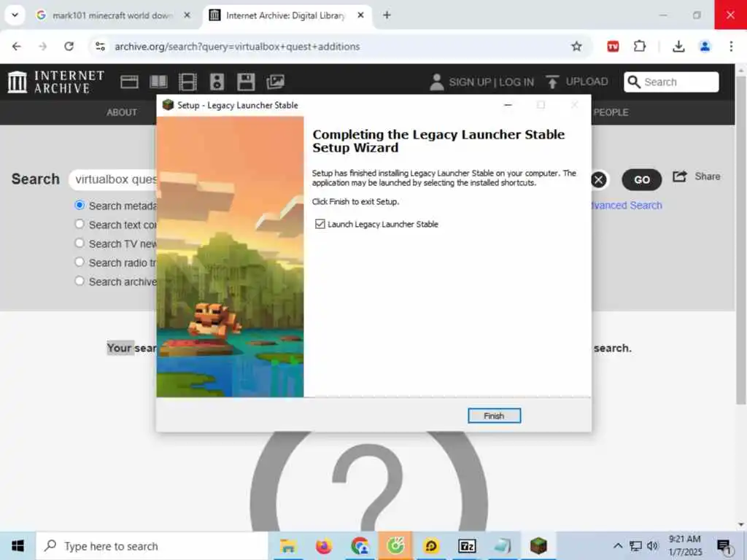Open the Software floppy icon in Archive nav
This screenshot has width=747, height=560.
246,82
